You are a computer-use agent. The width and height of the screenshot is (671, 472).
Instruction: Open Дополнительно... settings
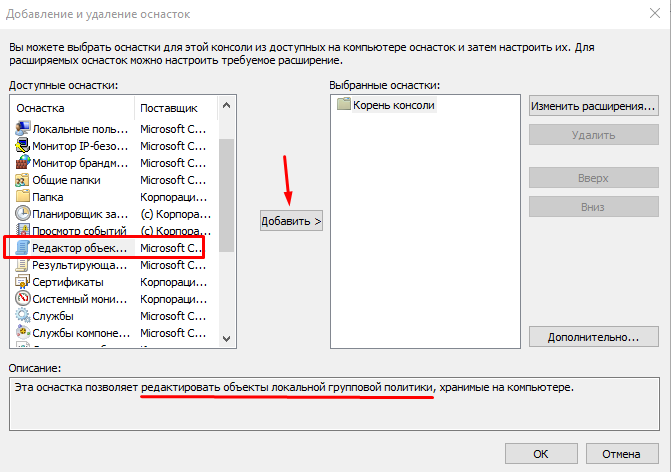click(x=594, y=337)
